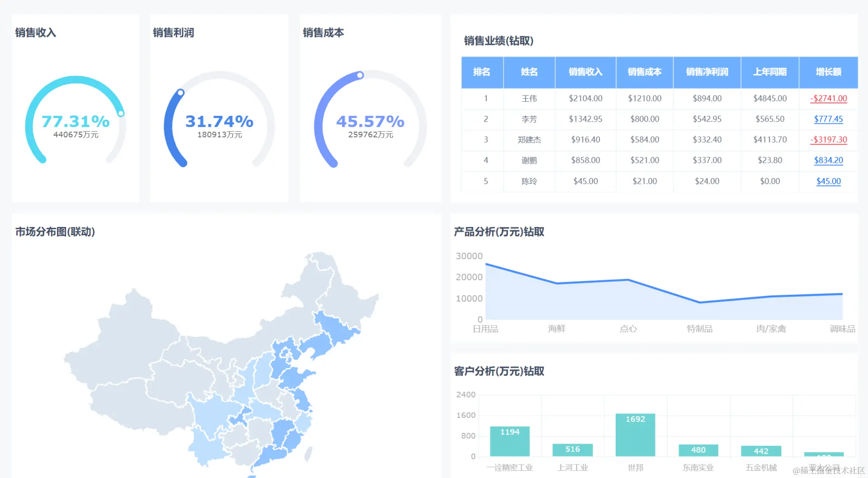Select the 销售利润 gauge showing 31.74%
This screenshot has height=478, width=868.
(219, 121)
